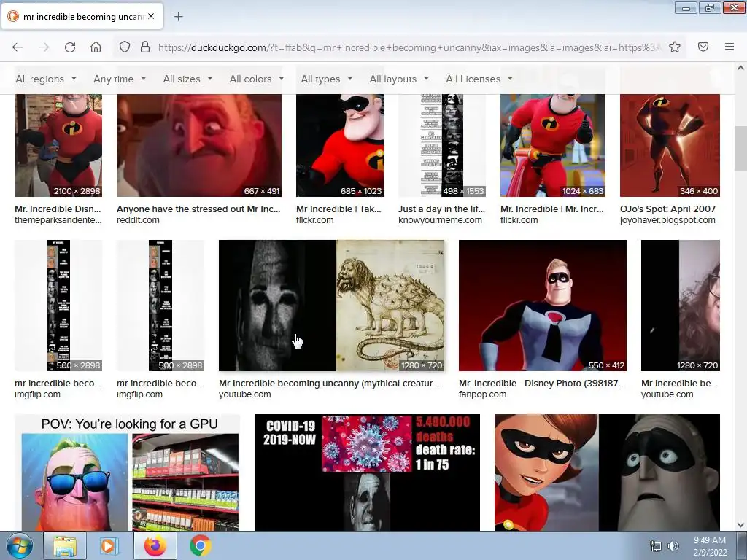Switch to Firefox taskbar button

pos(155,545)
